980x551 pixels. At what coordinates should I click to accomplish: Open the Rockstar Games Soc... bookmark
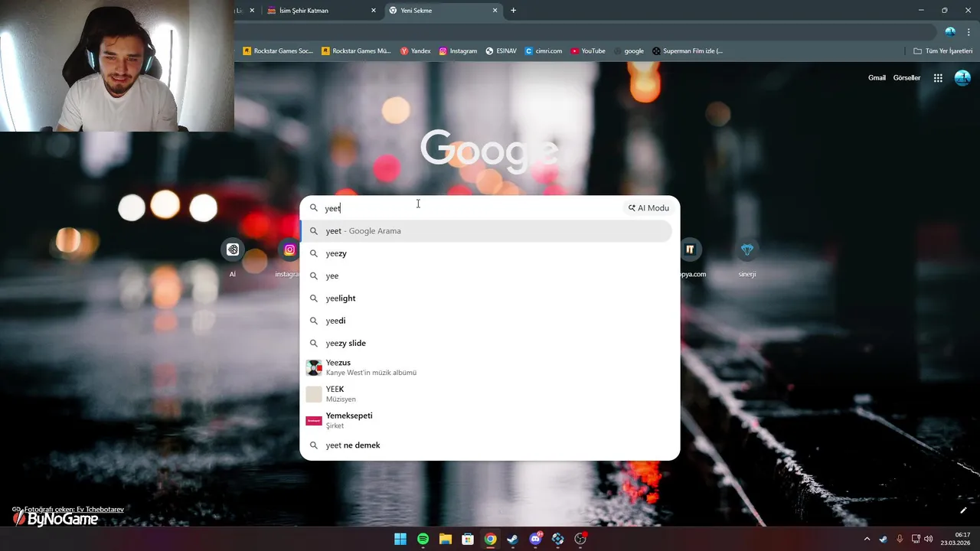[x=278, y=51]
